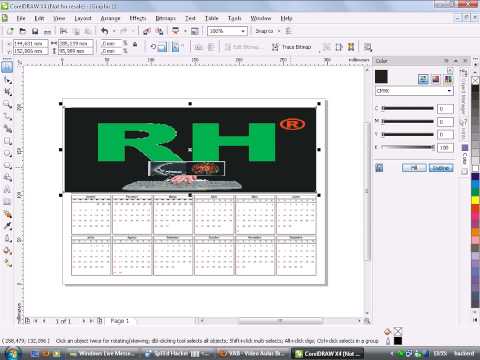Expand the undo history dropdown arrow

coord(114,31)
